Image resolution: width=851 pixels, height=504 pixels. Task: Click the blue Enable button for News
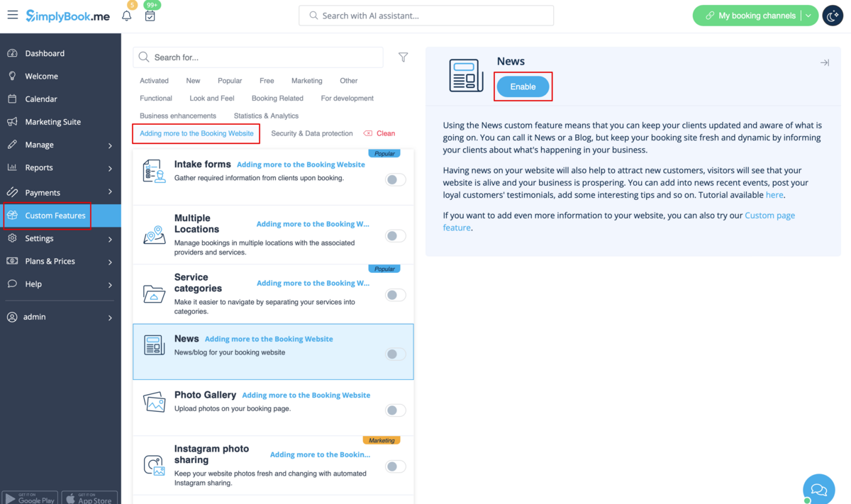(x=523, y=86)
